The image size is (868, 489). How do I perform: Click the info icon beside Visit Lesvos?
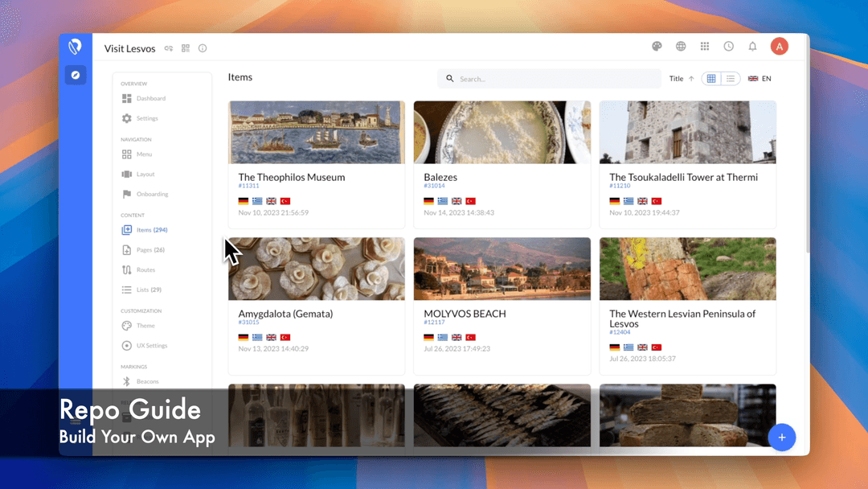tap(203, 49)
